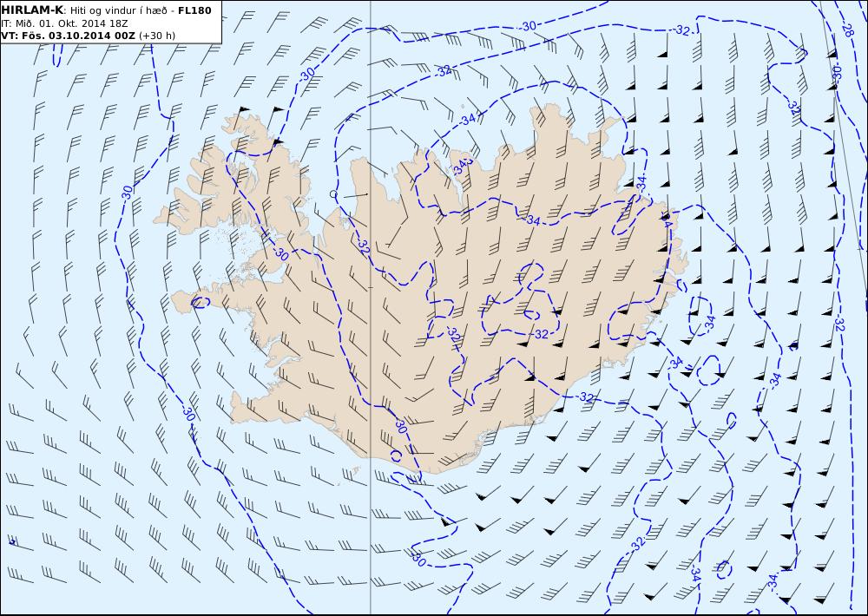The width and height of the screenshot is (868, 616).
Task: Click the HIRLAM-K title text
Action: [x=32, y=10]
